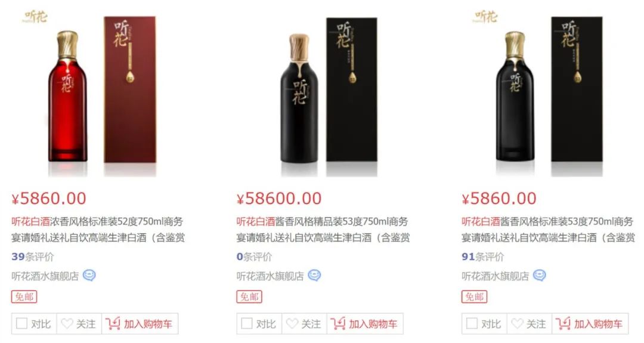Open 酱香风格标准装53度 product title link
The width and height of the screenshot is (644, 343).
pyautogui.click(x=548, y=230)
